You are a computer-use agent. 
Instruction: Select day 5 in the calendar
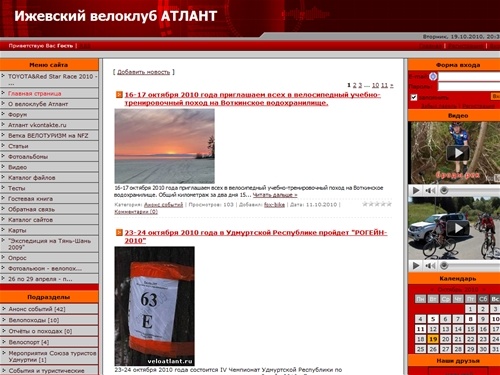click(x=433, y=319)
